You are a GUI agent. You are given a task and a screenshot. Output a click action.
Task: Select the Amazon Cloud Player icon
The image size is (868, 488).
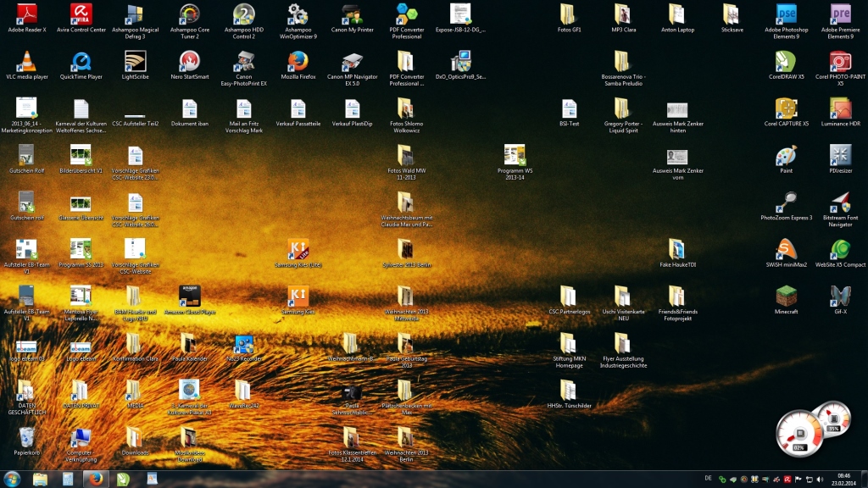[189, 296]
